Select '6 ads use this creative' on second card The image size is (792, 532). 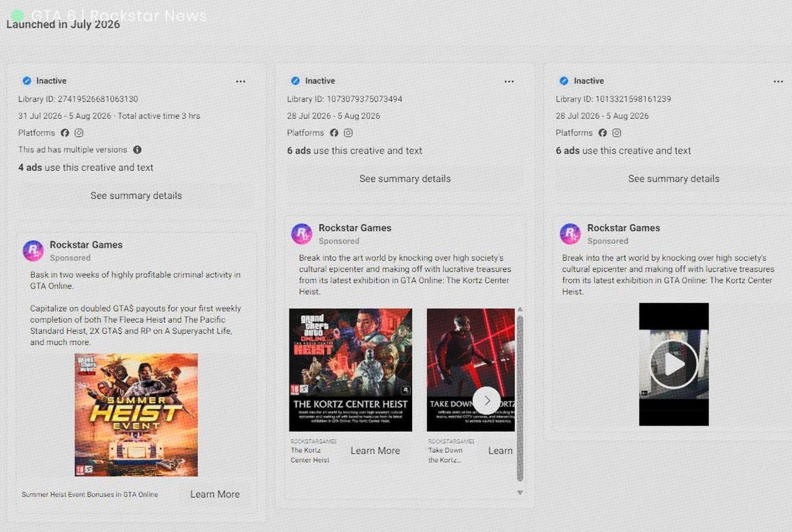tap(355, 151)
